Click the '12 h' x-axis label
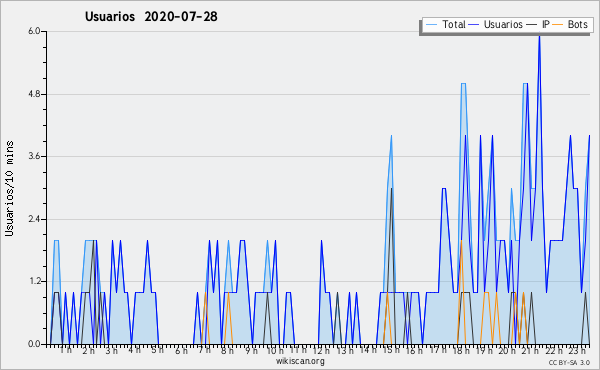Viewport: 600px width, 370px height. [x=321, y=350]
